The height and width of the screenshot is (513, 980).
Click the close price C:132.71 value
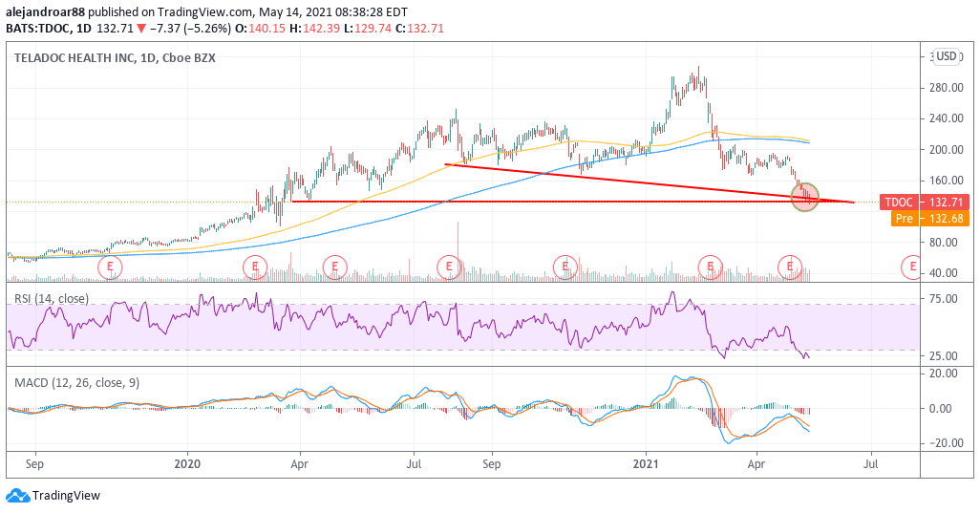click(x=419, y=28)
